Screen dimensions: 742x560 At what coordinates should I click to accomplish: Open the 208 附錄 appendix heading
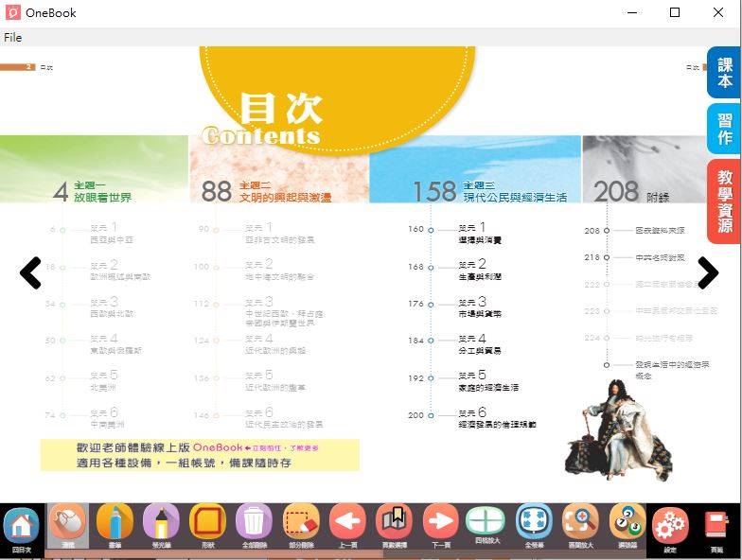632,192
